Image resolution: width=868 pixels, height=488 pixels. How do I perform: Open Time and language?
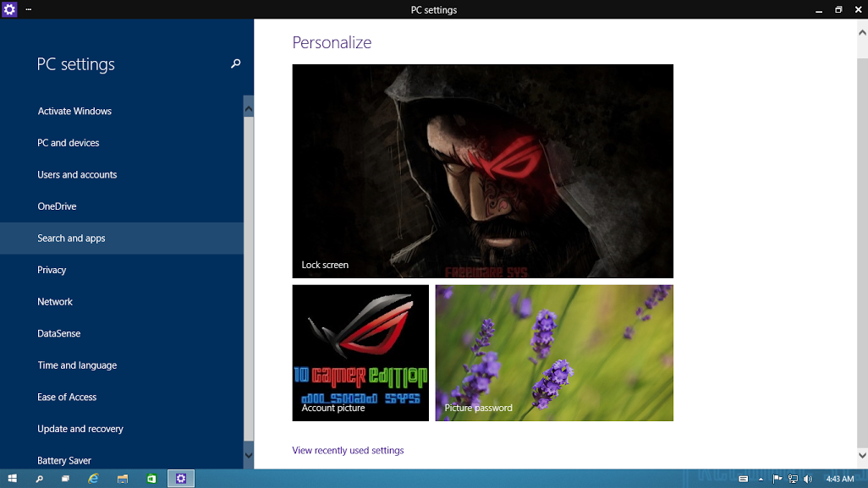pos(122,365)
